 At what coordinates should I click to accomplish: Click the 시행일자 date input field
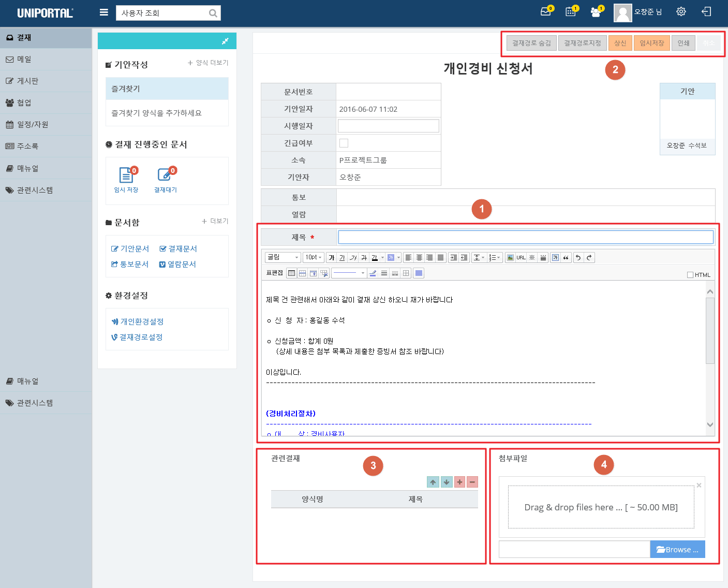[x=388, y=126]
